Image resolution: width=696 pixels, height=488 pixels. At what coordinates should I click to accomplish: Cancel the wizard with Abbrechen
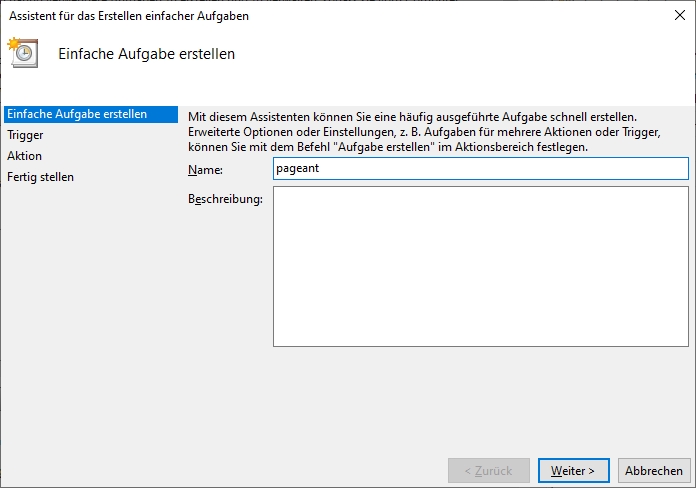coord(653,470)
